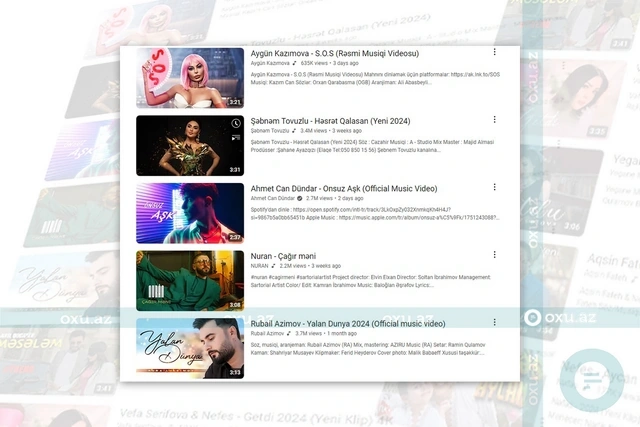Open more actions for Rubail Azimov video
The width and height of the screenshot is (640, 427).
click(x=494, y=323)
